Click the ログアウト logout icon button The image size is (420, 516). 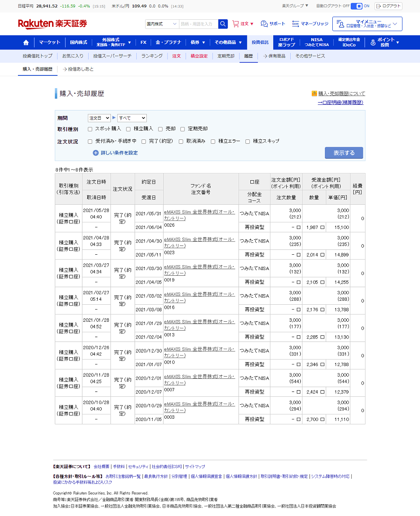click(x=388, y=6)
